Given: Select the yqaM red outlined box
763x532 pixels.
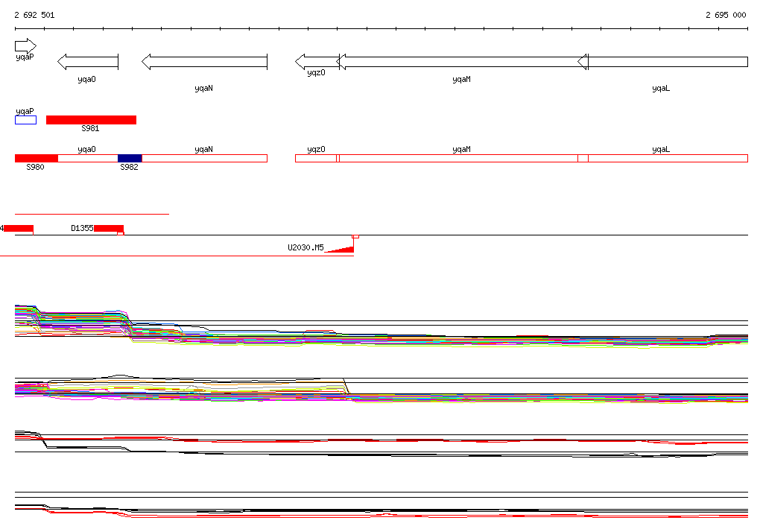Looking at the screenshot, I should [x=463, y=158].
